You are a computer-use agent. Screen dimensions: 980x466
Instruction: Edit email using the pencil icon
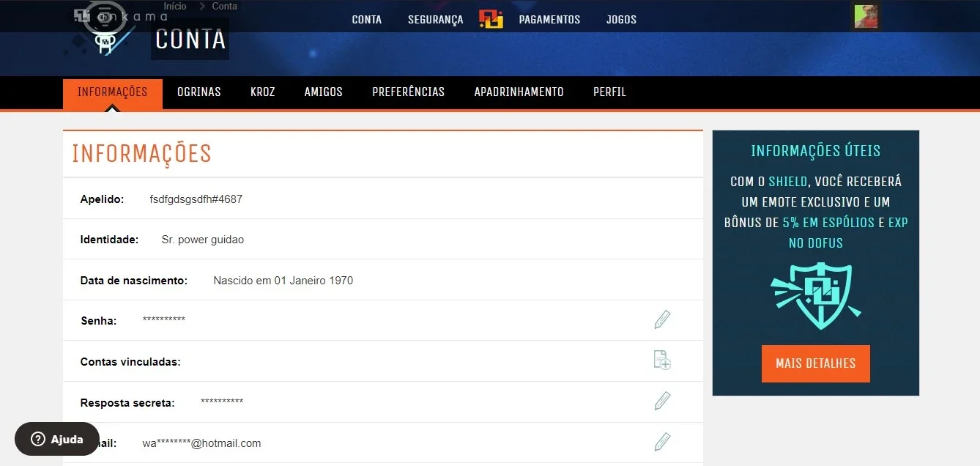click(662, 442)
